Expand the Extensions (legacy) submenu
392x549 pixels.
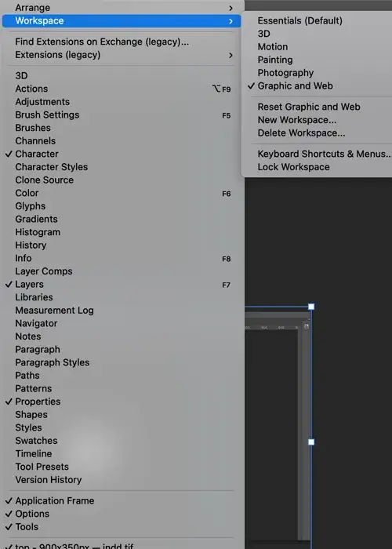tap(230, 55)
